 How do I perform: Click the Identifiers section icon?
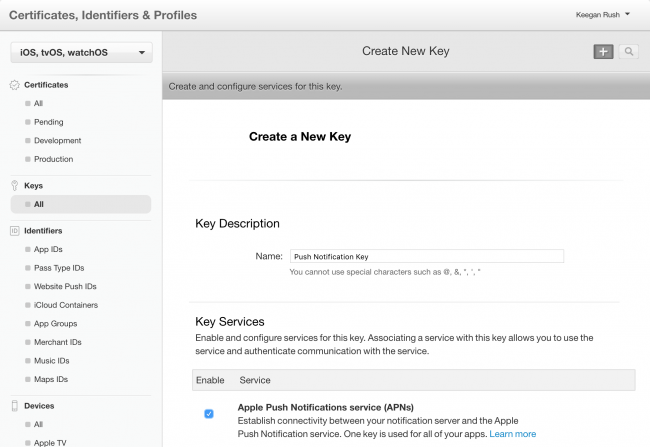[14, 231]
